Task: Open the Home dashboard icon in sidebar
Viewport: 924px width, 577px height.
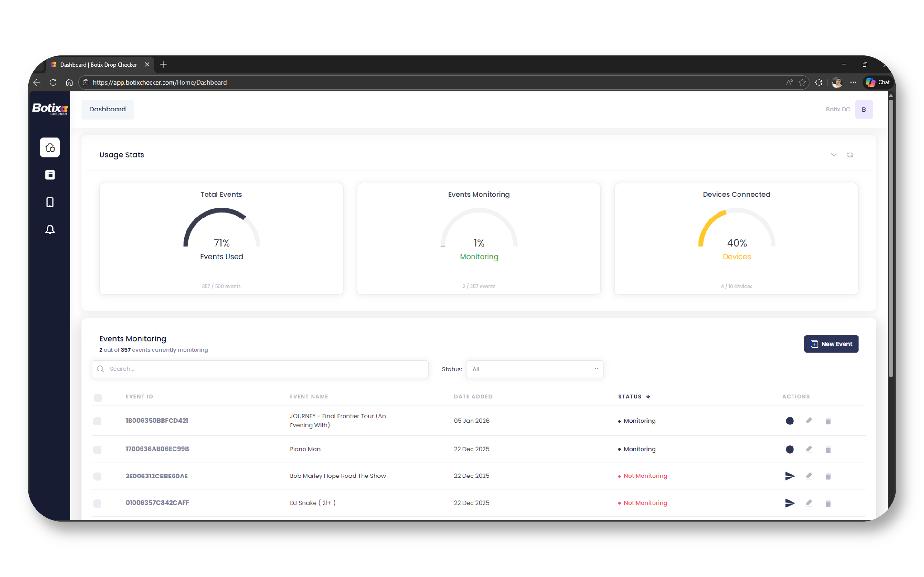Action: point(50,147)
